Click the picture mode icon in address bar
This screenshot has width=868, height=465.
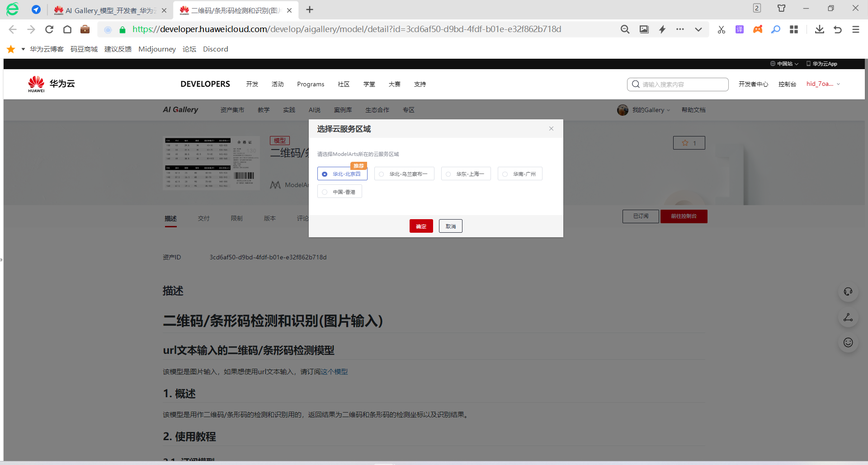(644, 29)
